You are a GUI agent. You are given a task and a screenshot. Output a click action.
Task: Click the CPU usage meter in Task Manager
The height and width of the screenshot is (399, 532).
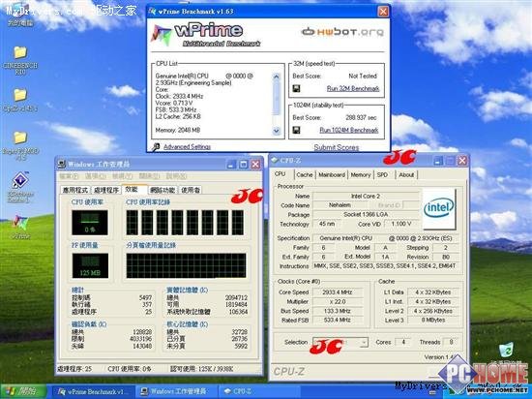(x=90, y=223)
